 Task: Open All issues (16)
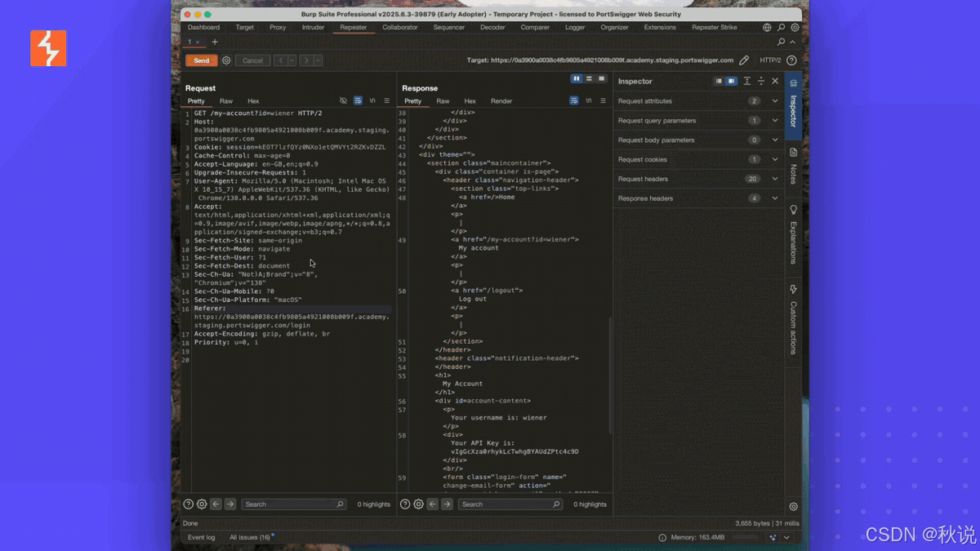pos(250,537)
